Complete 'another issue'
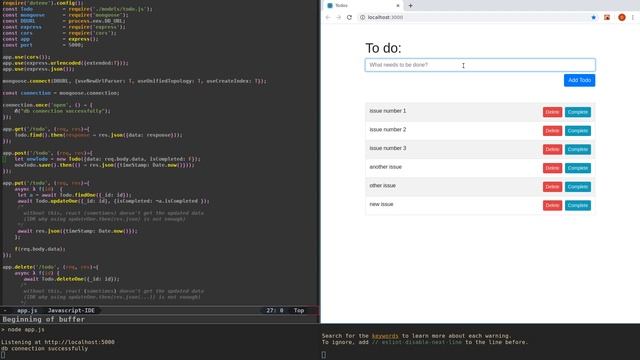The image size is (640, 360). 578,168
